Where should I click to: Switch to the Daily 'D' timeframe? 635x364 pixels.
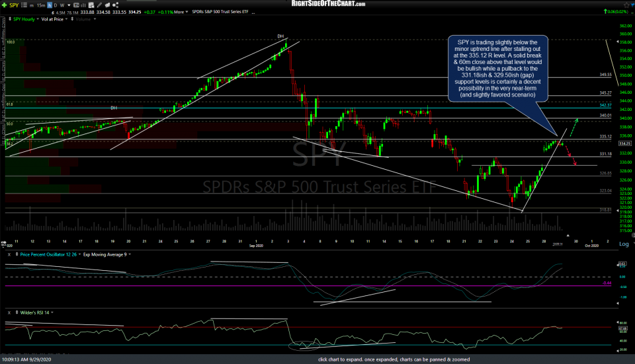(56, 5)
